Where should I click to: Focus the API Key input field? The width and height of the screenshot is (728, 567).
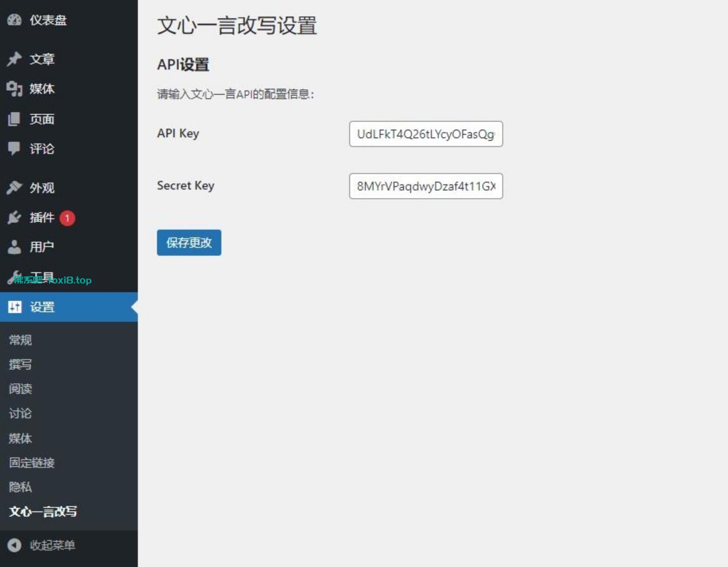425,134
